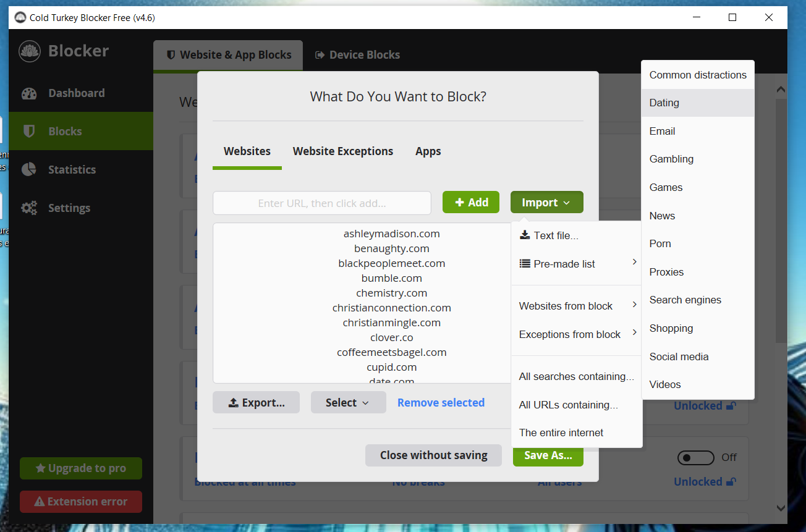Choose Common distractions pre-made list

pyautogui.click(x=698, y=75)
